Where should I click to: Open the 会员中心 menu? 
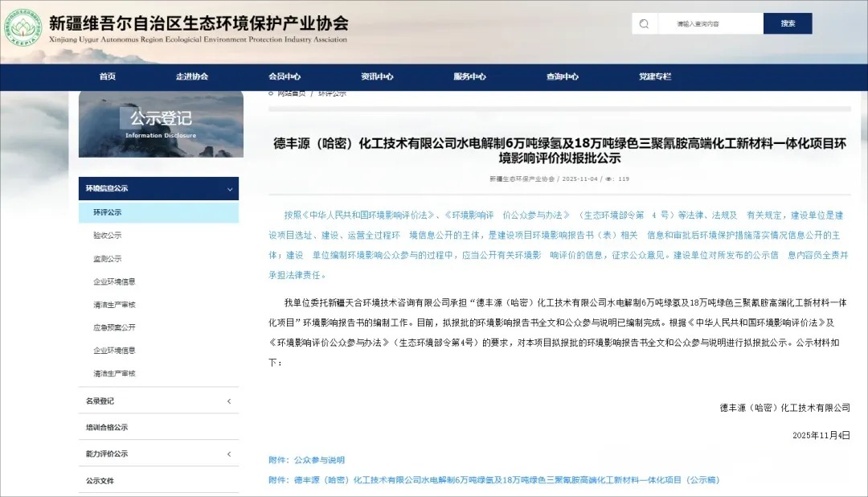[285, 76]
